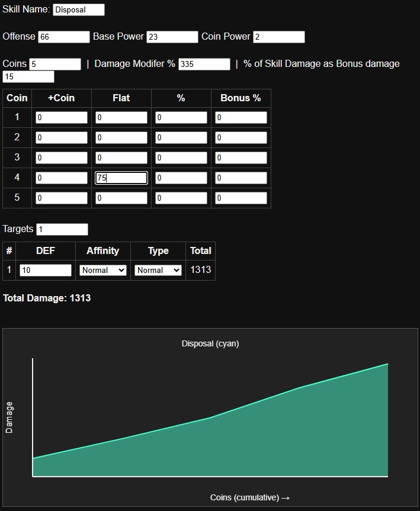Viewport: 420px width, 511px height.
Task: Click the % column header
Action: [x=181, y=98]
